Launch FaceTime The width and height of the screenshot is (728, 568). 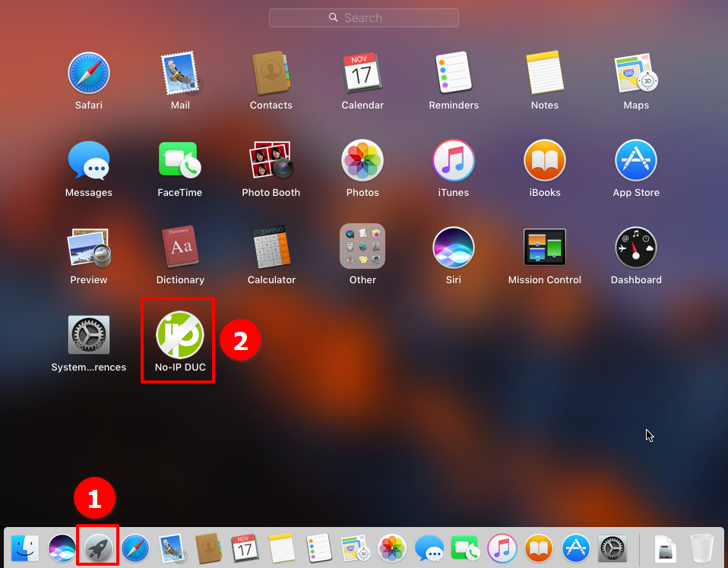coord(180,161)
